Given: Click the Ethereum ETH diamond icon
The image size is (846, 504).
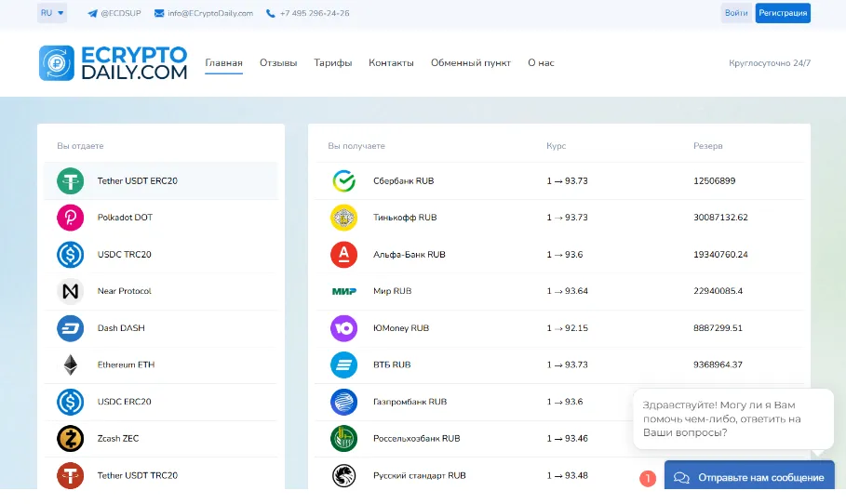Looking at the screenshot, I should click(x=70, y=365).
